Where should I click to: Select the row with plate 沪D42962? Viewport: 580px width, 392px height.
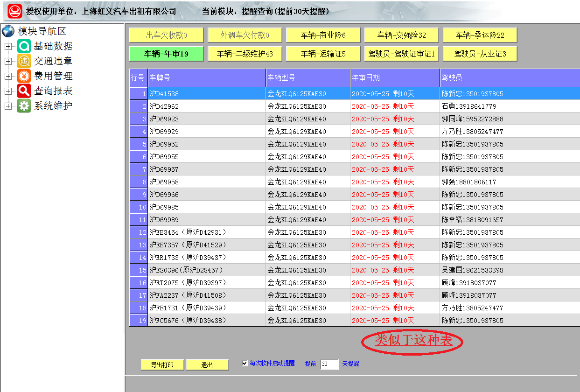point(355,106)
